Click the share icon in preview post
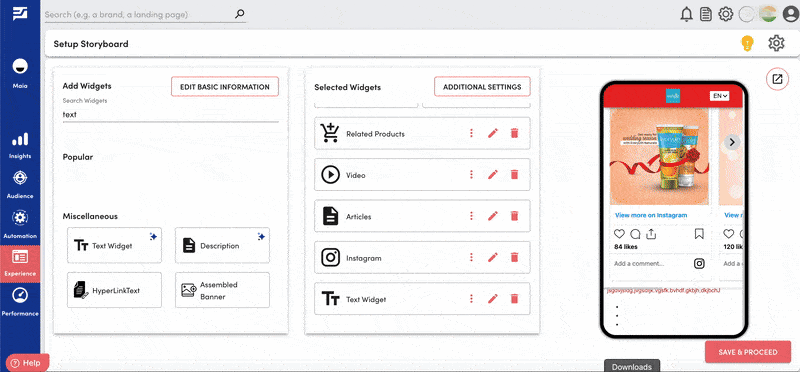 (651, 234)
